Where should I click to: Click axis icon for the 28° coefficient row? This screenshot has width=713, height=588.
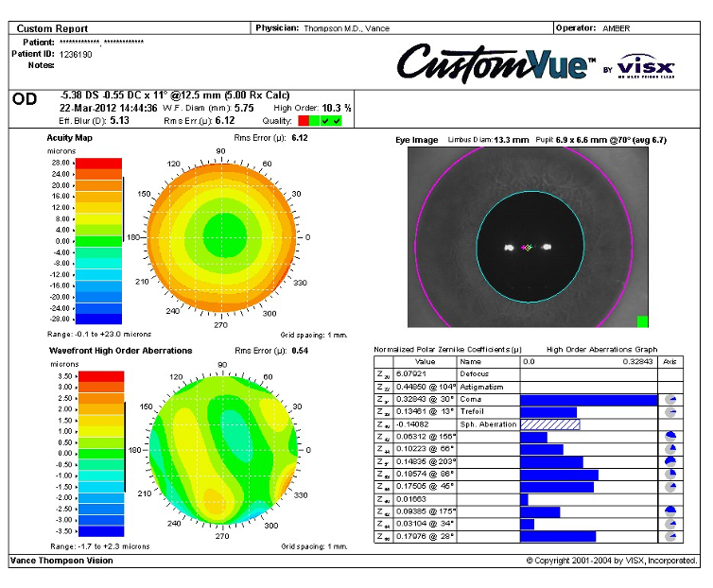click(670, 537)
